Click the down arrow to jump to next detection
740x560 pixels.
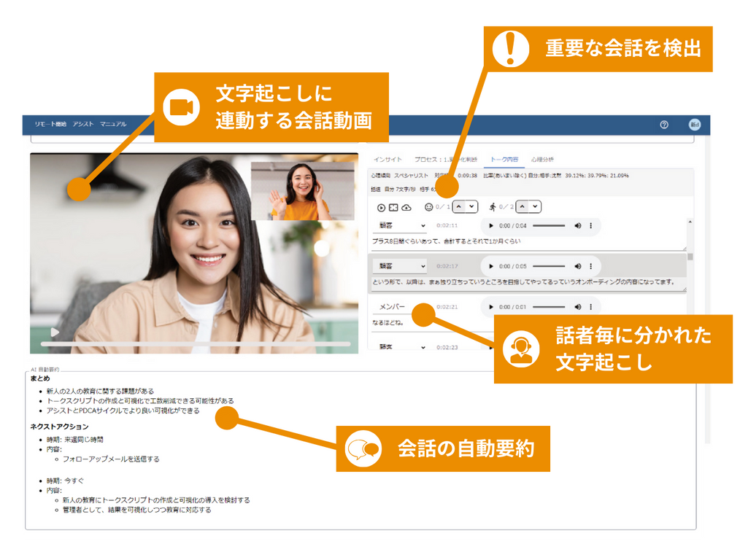point(473,206)
